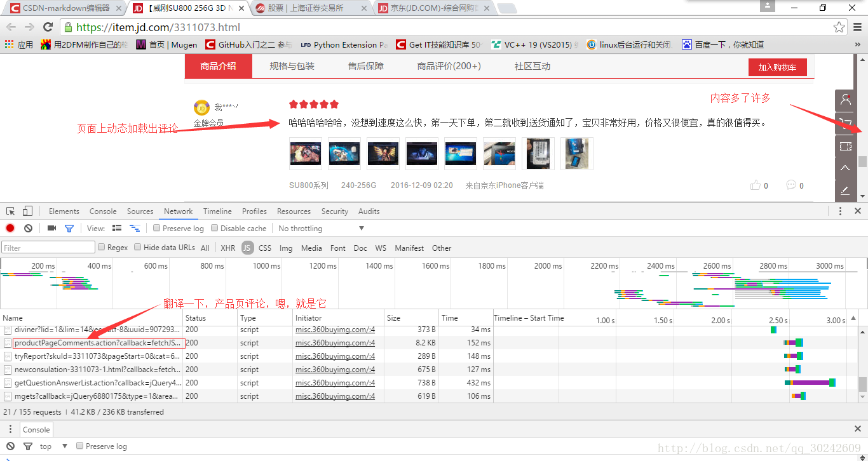Click the green HTTPS lock icon
The height and width of the screenshot is (461, 868).
pyautogui.click(x=68, y=27)
